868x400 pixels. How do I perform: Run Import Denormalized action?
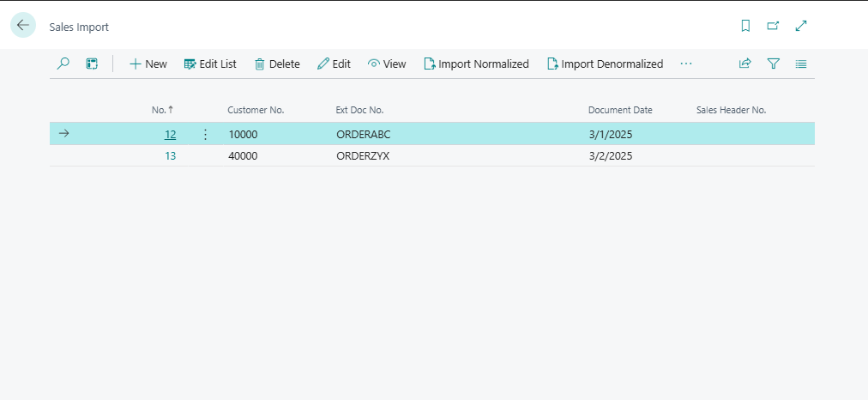(x=605, y=64)
